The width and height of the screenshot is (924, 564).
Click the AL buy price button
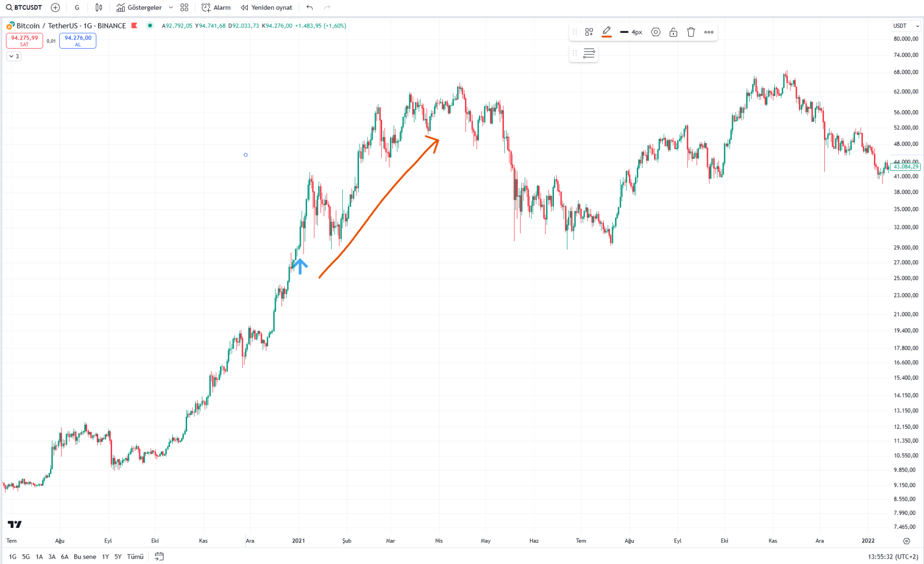[78, 40]
